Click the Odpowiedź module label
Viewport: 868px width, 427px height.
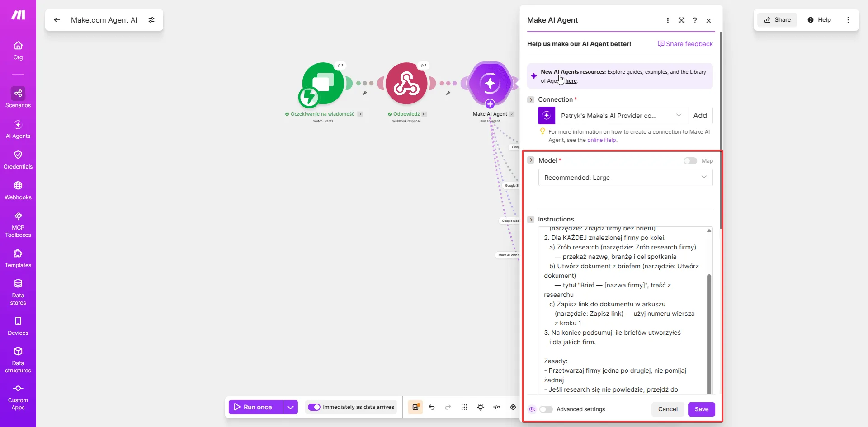(x=406, y=114)
